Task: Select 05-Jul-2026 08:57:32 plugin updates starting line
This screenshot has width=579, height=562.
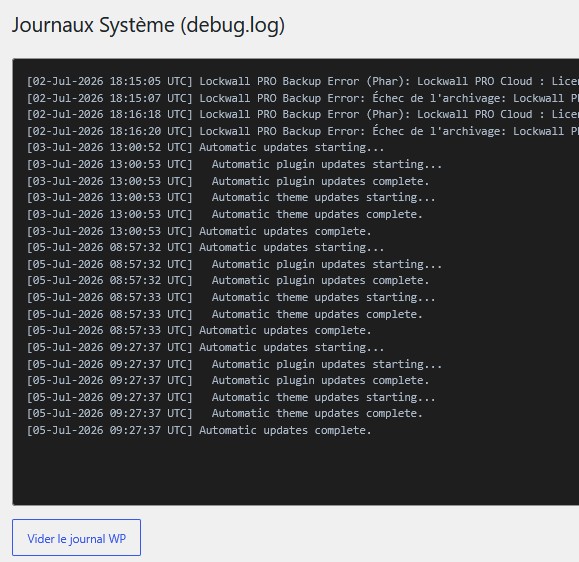Action: 234,264
